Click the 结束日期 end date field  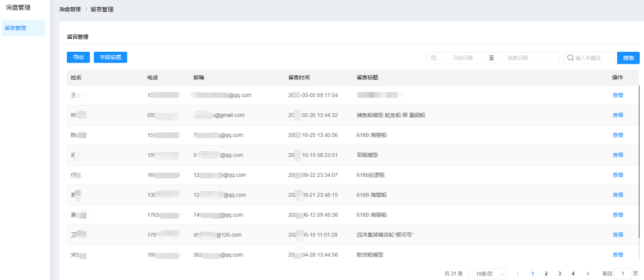[x=517, y=58]
